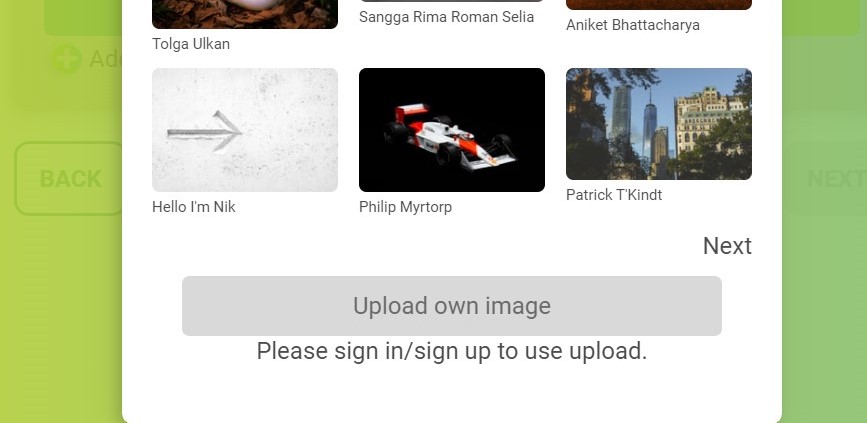Click the Add label beside plus icon
Viewport: 867px width, 423px height.
point(106,59)
